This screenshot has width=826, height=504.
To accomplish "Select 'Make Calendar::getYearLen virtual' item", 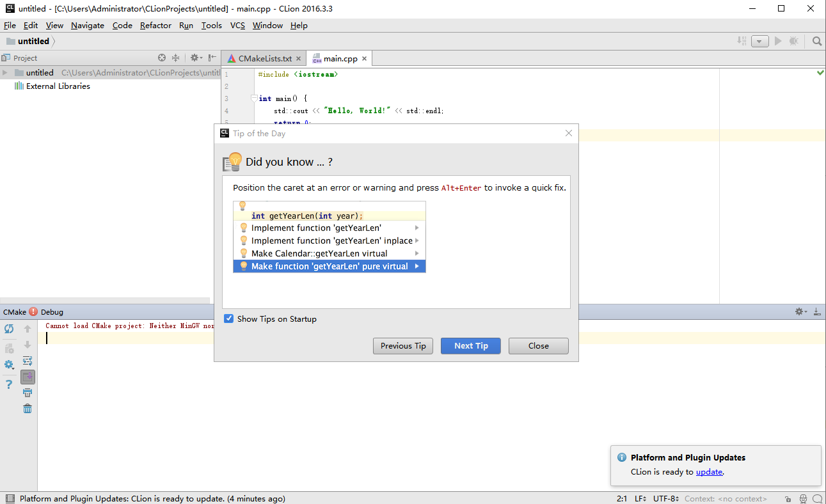I will [330, 253].
